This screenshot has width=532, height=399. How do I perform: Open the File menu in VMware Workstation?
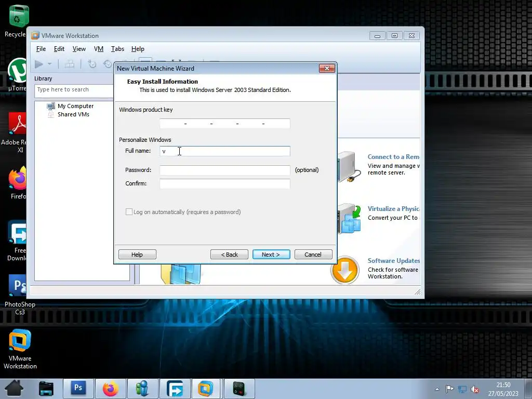41,49
